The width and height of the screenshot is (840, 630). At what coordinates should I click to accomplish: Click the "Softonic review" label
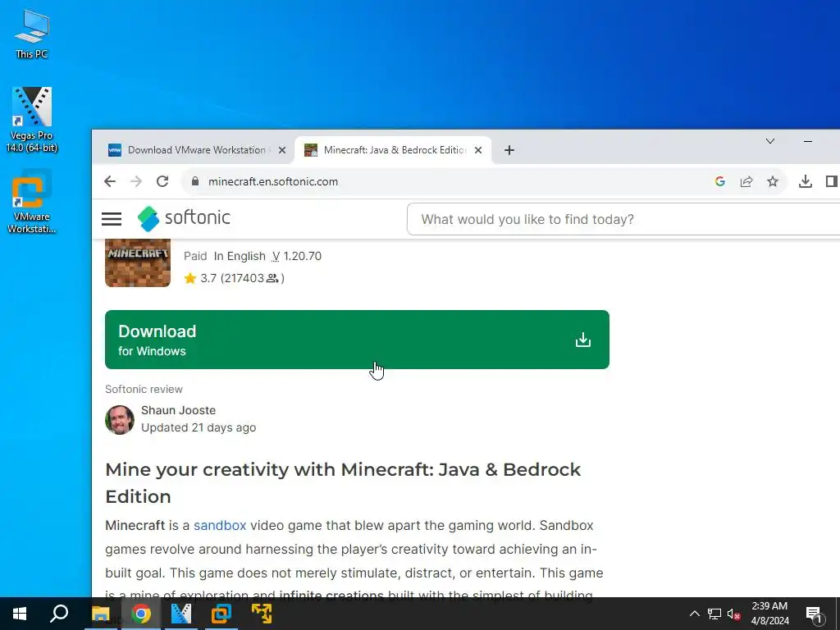(x=144, y=390)
